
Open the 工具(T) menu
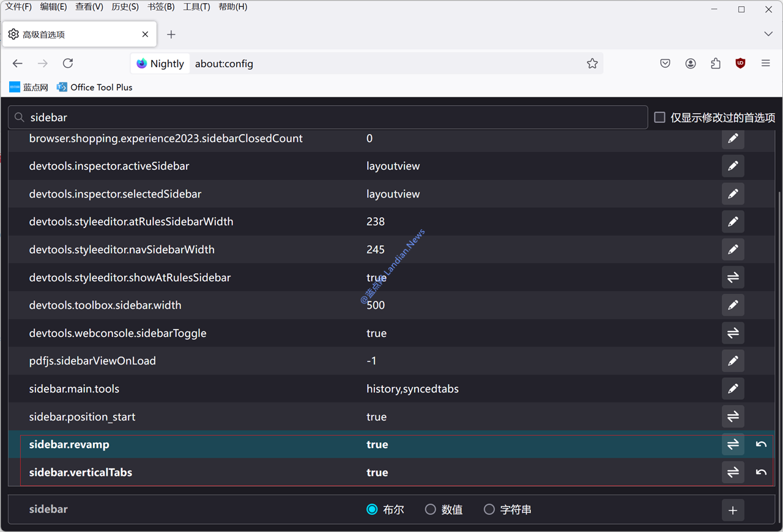click(196, 7)
